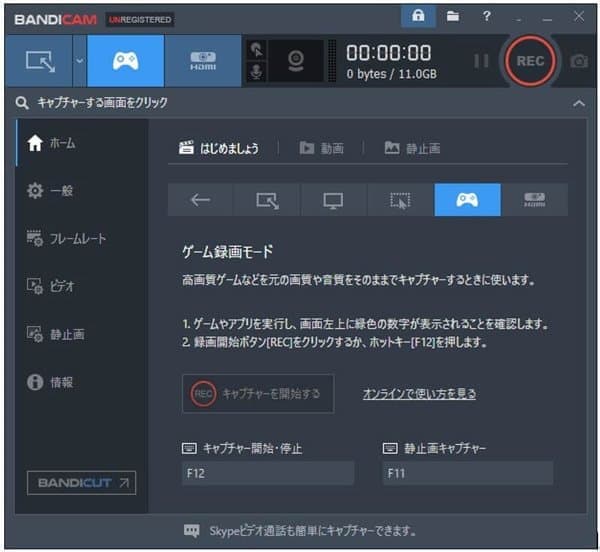Viewport: 600px width, 552px height.
Task: Click the ゲーム録画モード heading
Action: (228, 252)
